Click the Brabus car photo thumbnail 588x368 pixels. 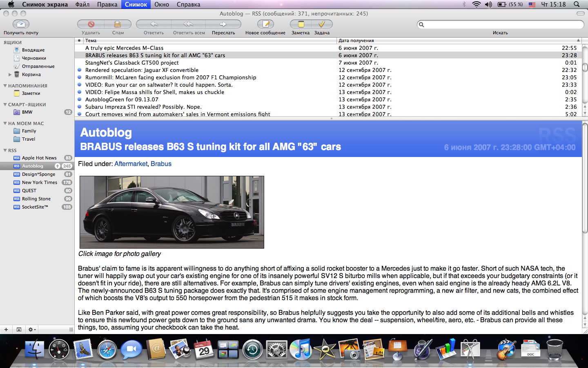point(172,212)
